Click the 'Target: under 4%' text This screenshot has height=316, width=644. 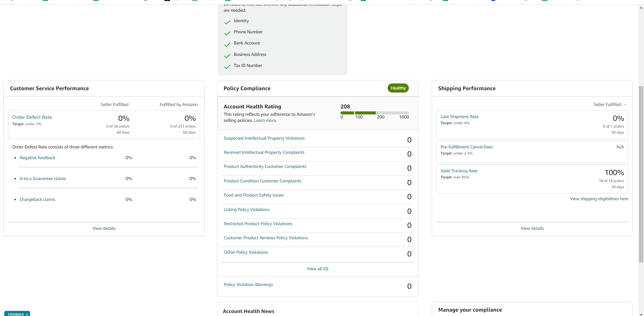tap(455, 123)
